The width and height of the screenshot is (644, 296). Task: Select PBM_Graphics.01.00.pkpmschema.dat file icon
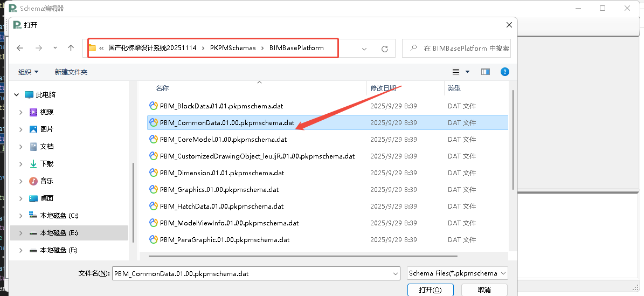pos(154,190)
